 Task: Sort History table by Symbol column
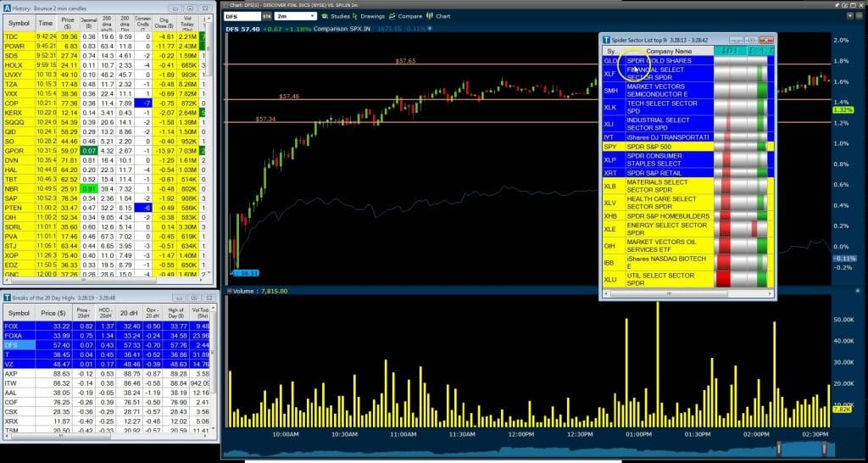pos(19,23)
